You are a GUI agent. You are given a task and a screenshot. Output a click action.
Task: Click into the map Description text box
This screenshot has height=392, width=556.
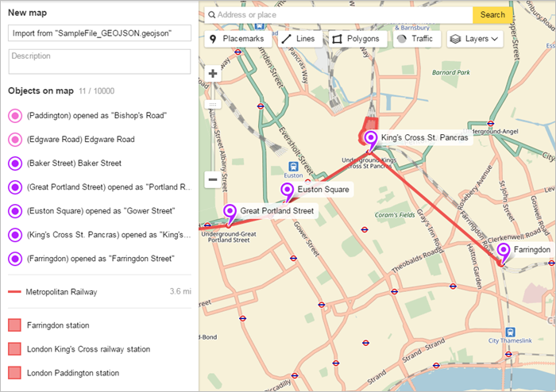point(99,61)
